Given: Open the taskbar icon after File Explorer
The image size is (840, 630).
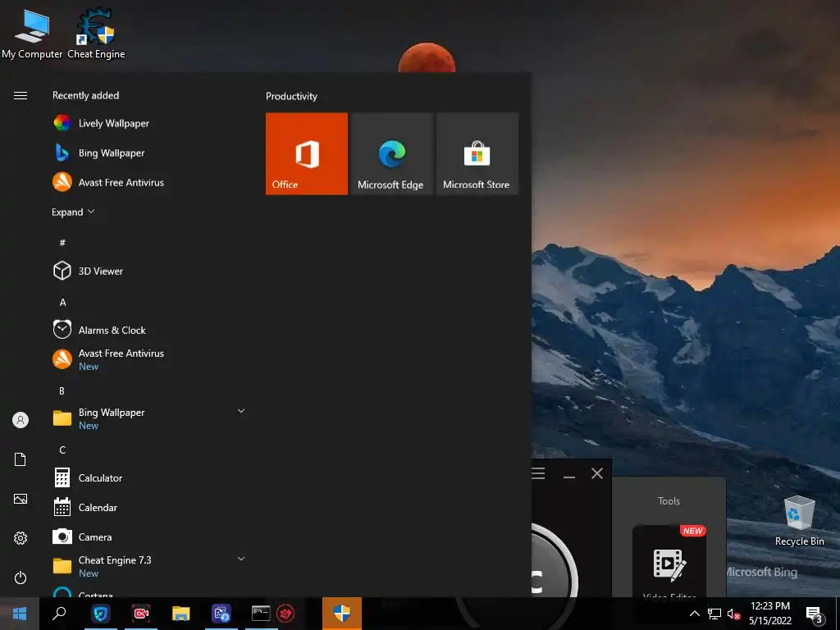Looking at the screenshot, I should [x=221, y=614].
